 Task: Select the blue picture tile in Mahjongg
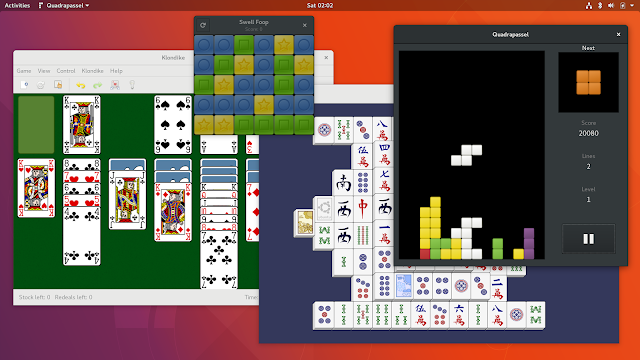pos(403,285)
